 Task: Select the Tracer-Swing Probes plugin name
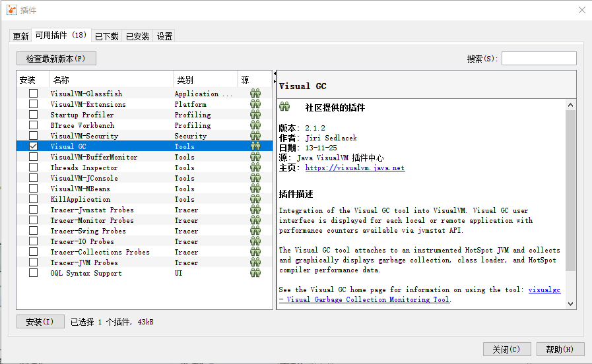point(88,231)
